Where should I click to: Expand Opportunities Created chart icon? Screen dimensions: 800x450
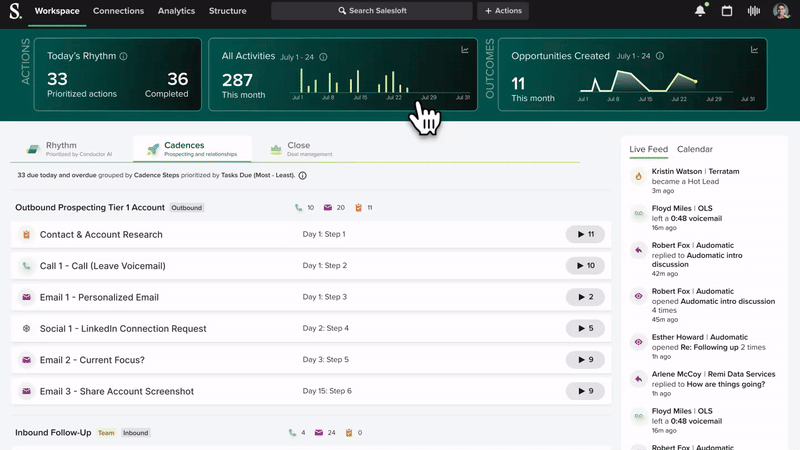754,49
